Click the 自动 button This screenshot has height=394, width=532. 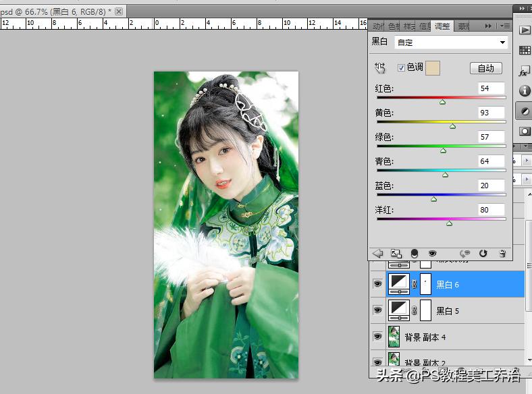(485, 68)
